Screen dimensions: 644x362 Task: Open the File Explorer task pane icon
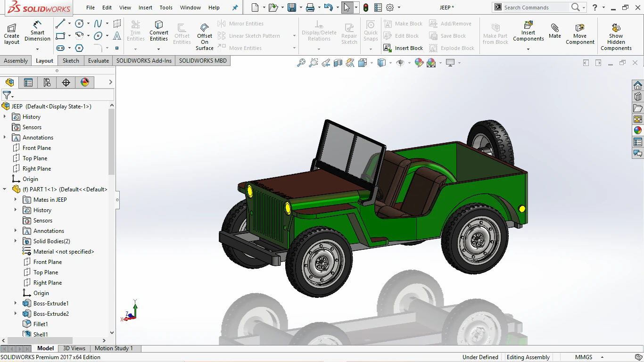[638, 108]
